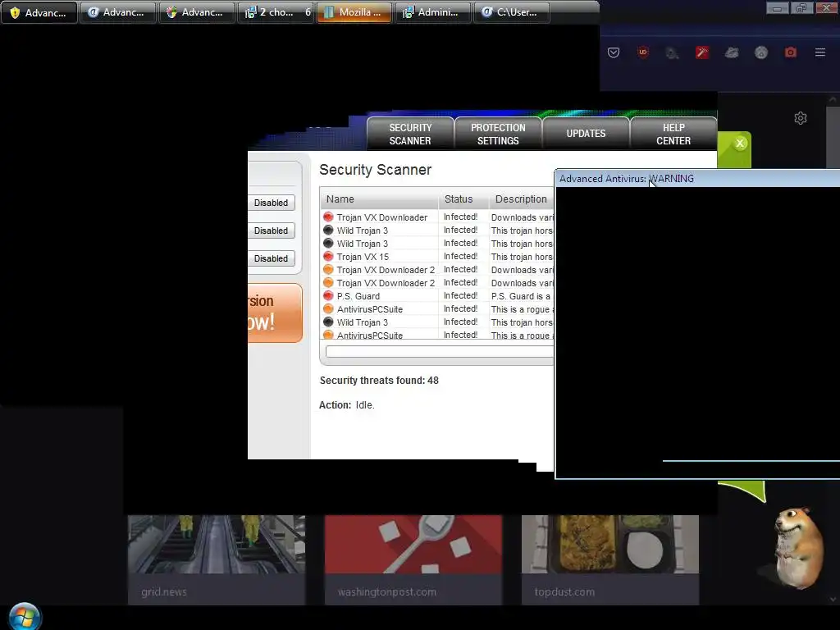
Task: Click the Security Scanner heading
Action: pos(376,170)
